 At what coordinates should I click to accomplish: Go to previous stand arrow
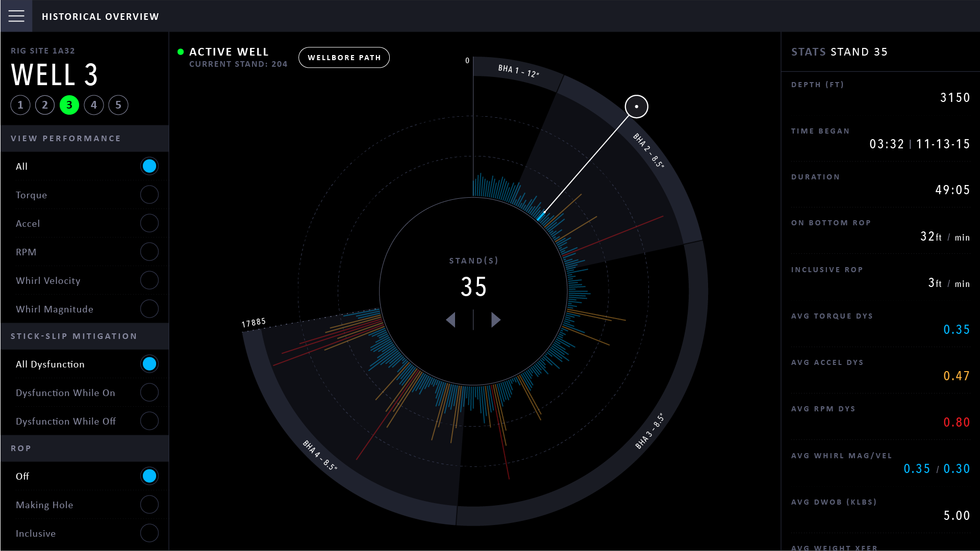click(451, 320)
